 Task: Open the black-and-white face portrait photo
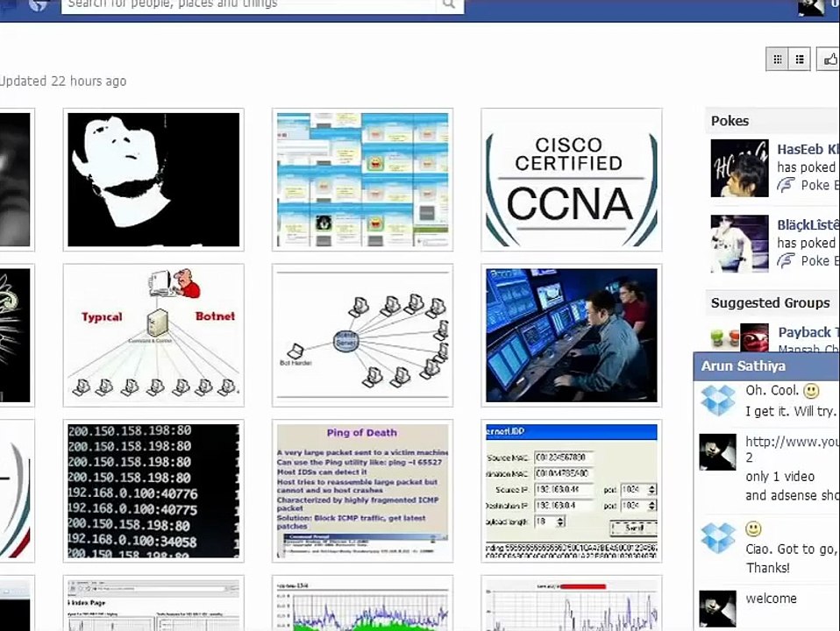[153, 180]
